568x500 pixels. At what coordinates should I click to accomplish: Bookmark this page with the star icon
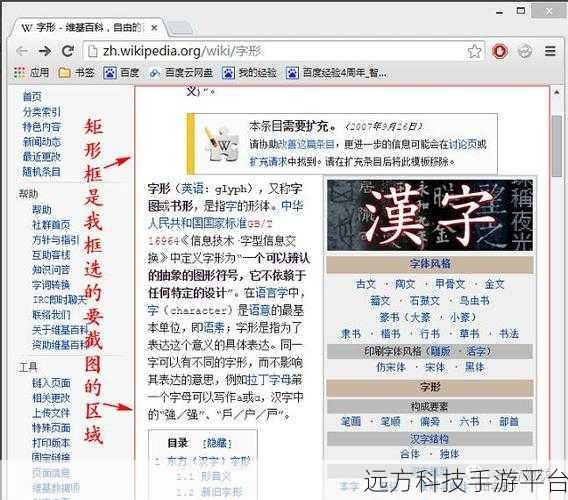coord(474,51)
